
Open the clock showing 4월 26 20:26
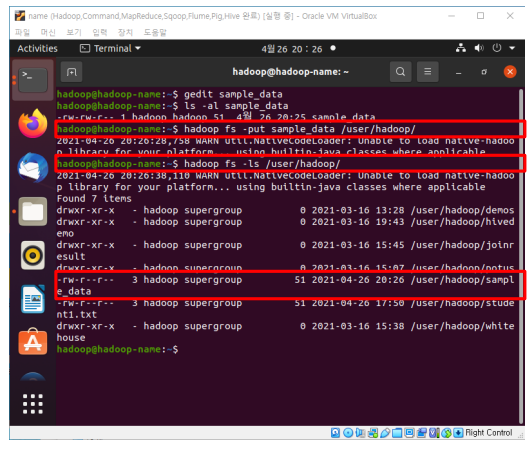click(x=291, y=49)
